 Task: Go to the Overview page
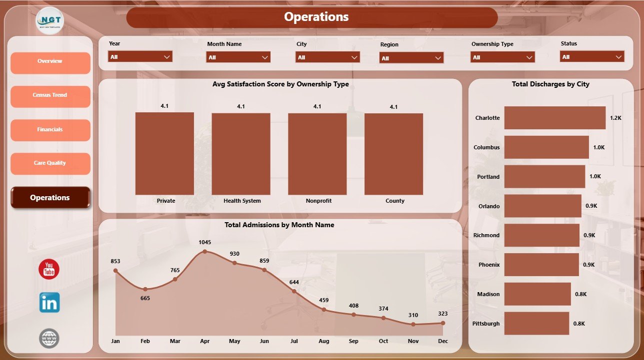pos(50,63)
